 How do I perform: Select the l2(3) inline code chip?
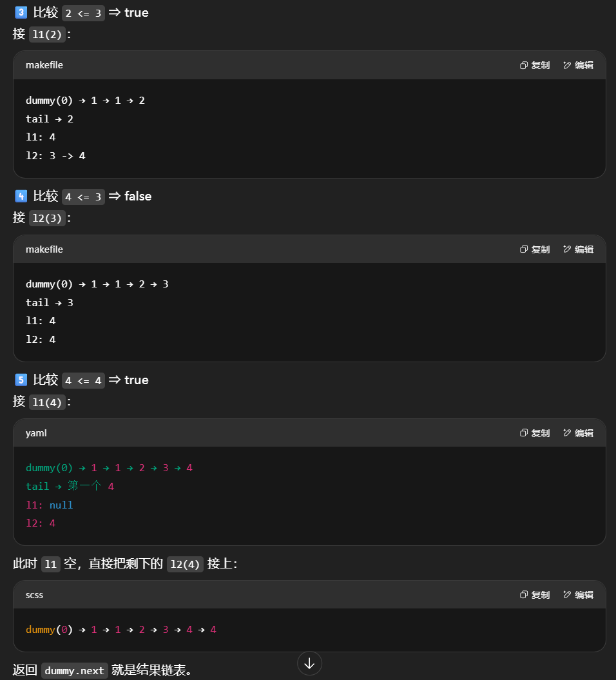tap(48, 219)
